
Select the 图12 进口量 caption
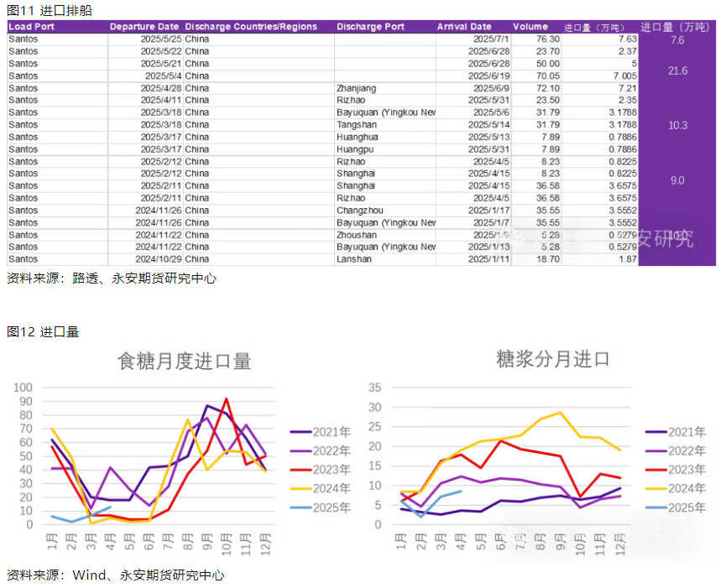click(x=43, y=332)
